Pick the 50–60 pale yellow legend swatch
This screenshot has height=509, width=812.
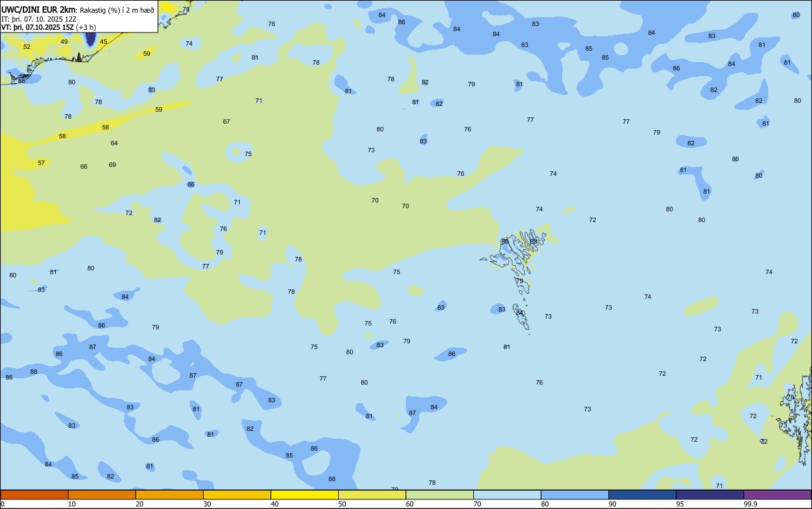(372, 494)
